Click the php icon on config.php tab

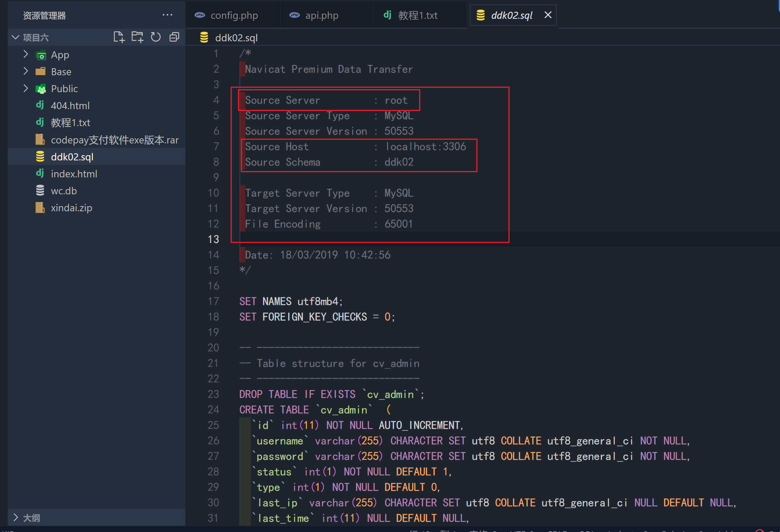point(200,15)
